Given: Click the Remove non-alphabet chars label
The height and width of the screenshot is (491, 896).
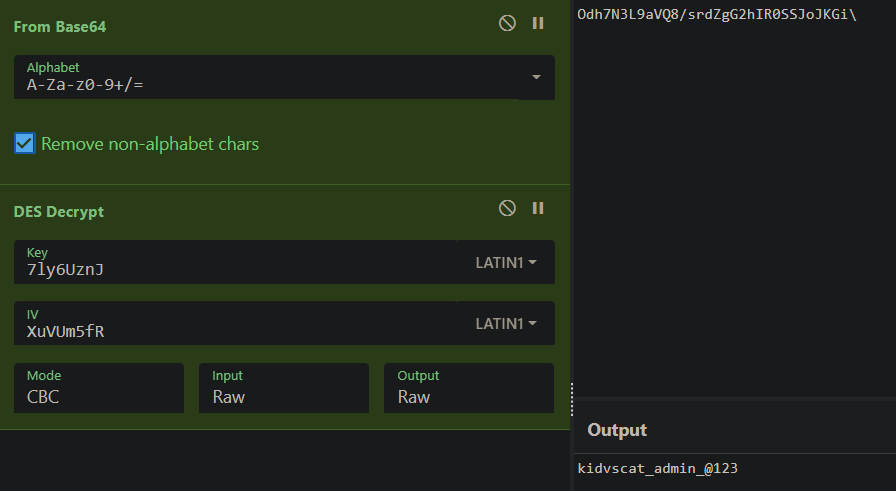Looking at the screenshot, I should coord(150,144).
